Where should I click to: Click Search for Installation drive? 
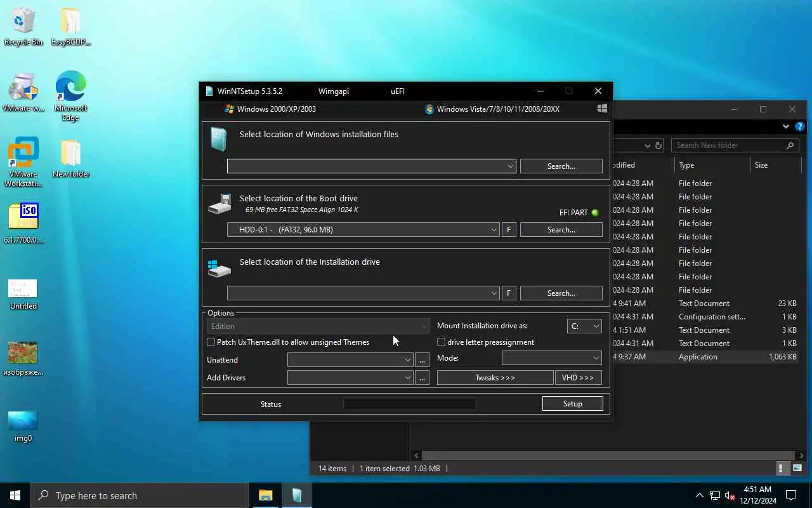tap(561, 293)
